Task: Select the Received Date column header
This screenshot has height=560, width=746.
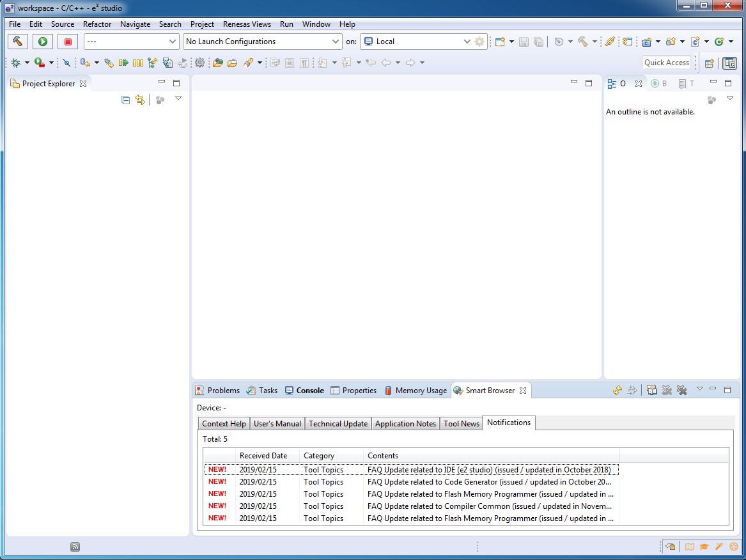Action: click(x=264, y=455)
